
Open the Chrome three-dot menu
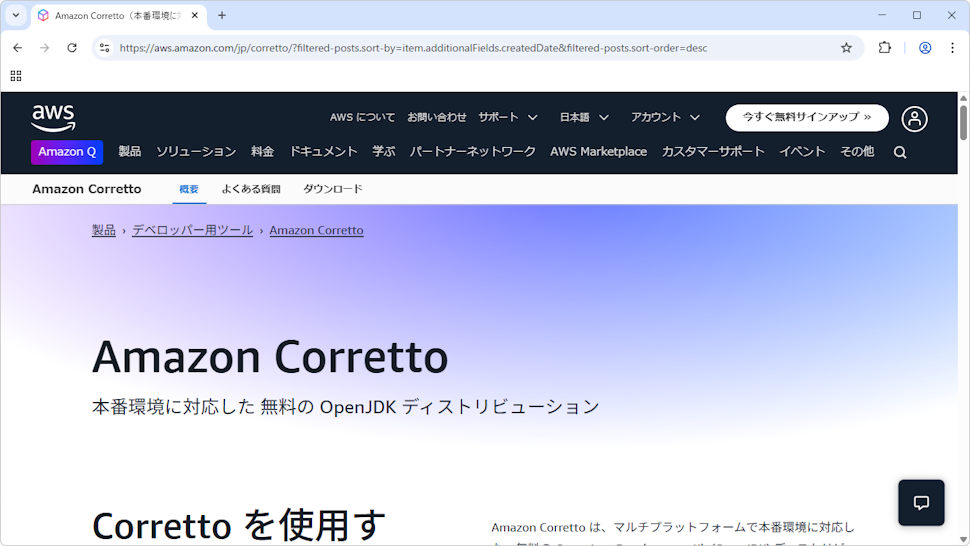coord(952,48)
